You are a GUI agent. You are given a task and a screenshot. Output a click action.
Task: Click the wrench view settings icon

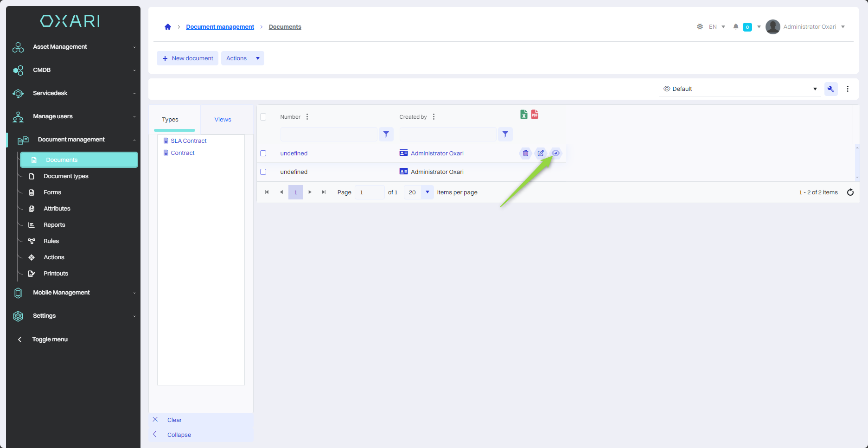(830, 89)
